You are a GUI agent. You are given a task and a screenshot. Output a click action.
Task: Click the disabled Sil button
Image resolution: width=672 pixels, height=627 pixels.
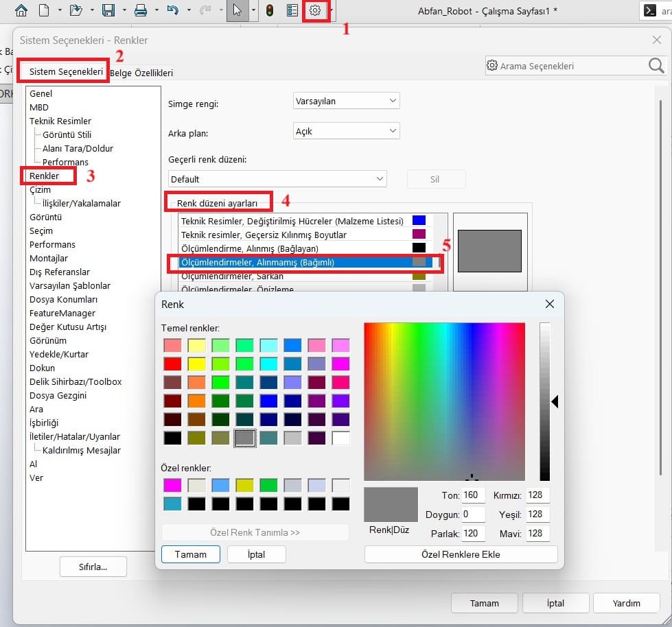pos(436,179)
